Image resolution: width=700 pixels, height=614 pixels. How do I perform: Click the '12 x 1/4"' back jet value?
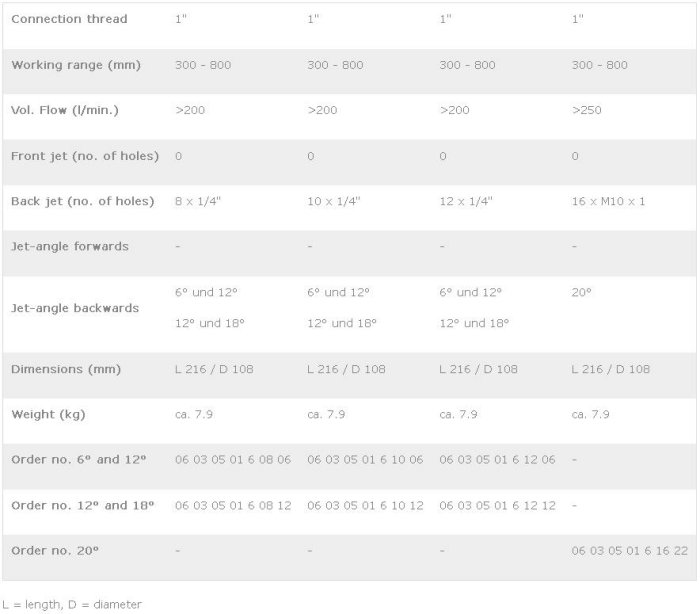pos(467,201)
